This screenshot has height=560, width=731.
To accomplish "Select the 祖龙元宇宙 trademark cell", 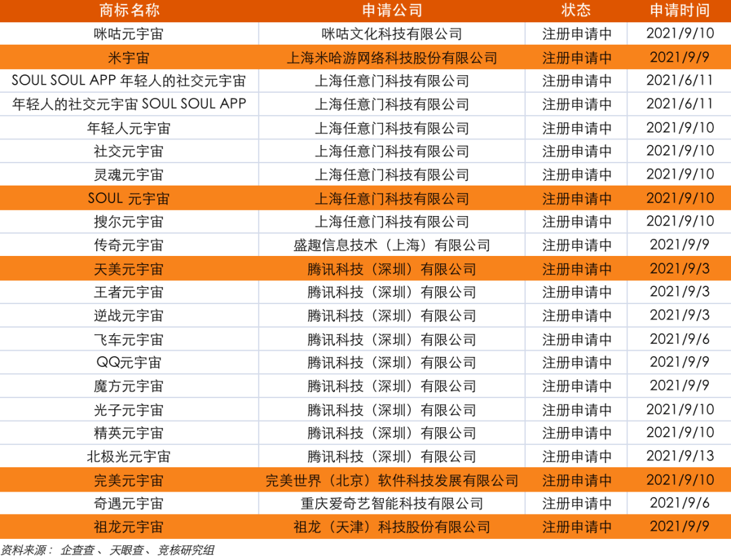I will pos(129,526).
